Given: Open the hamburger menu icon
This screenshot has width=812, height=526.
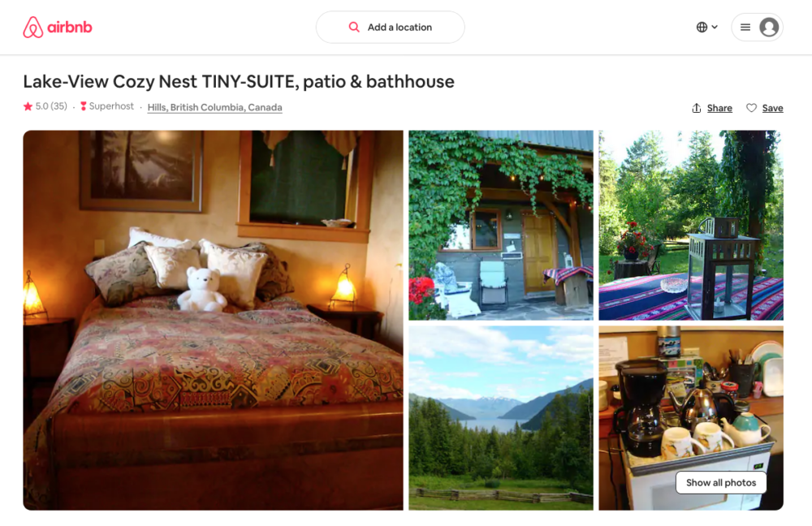Looking at the screenshot, I should click(745, 27).
